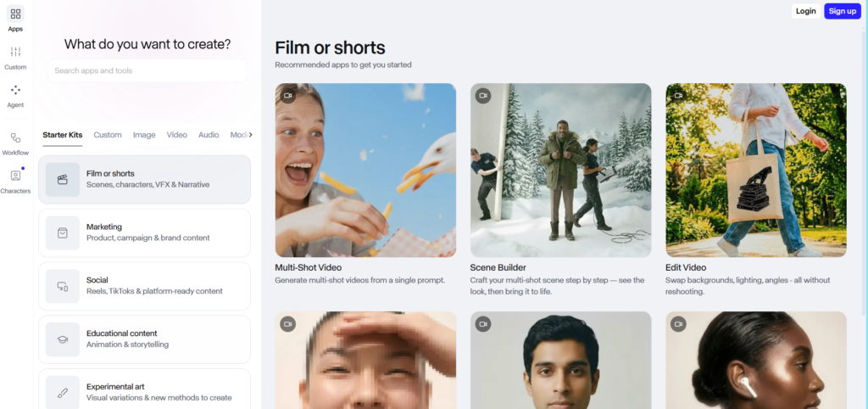Focus the Search apps and tools field
This screenshot has width=868, height=409.
tap(147, 71)
